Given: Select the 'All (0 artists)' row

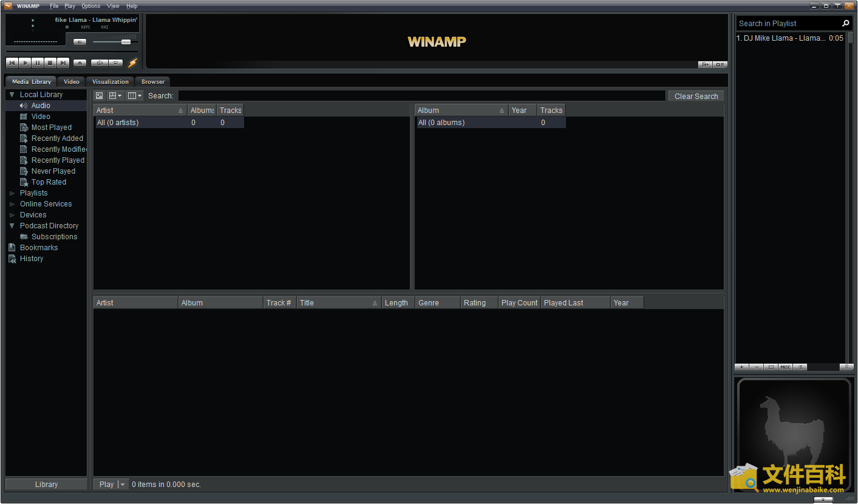Looking at the screenshot, I should click(x=169, y=122).
